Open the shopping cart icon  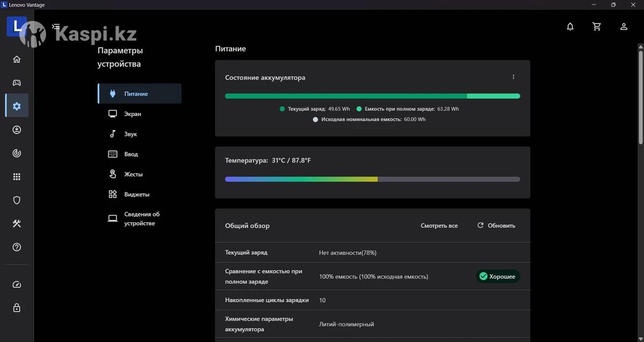coord(597,26)
